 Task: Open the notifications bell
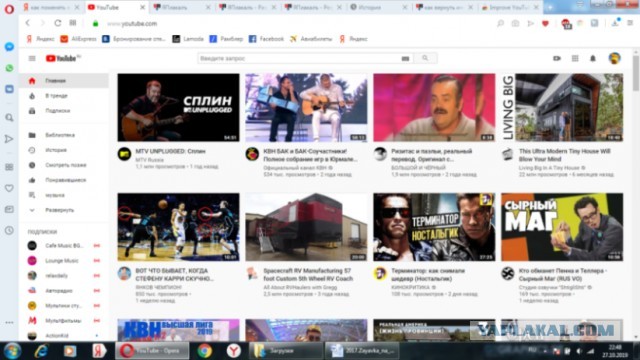[593, 58]
